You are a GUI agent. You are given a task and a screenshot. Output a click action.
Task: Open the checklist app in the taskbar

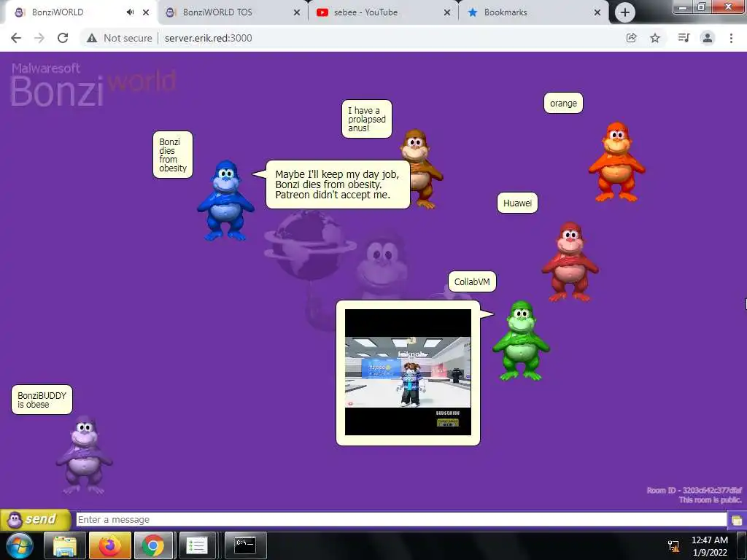click(196, 545)
